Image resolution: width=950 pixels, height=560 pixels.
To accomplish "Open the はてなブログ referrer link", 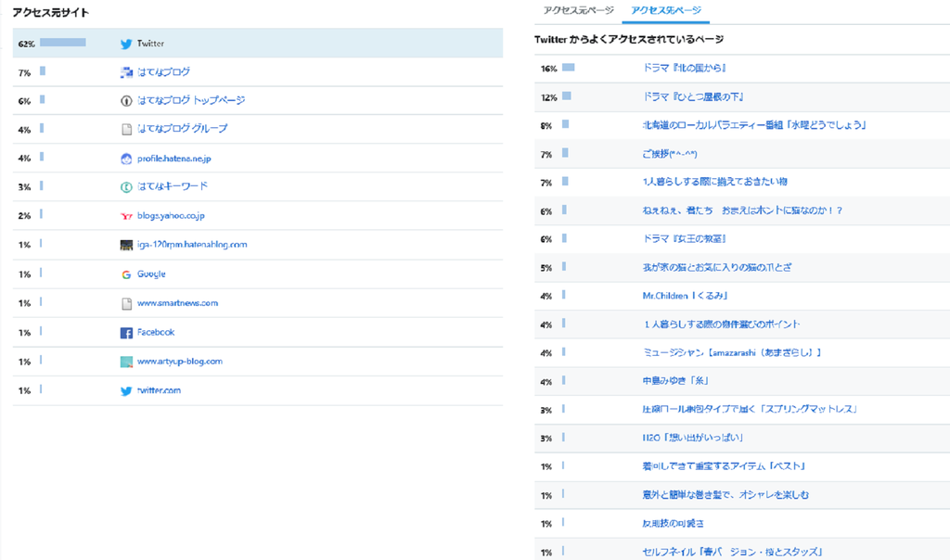I will click(x=163, y=72).
